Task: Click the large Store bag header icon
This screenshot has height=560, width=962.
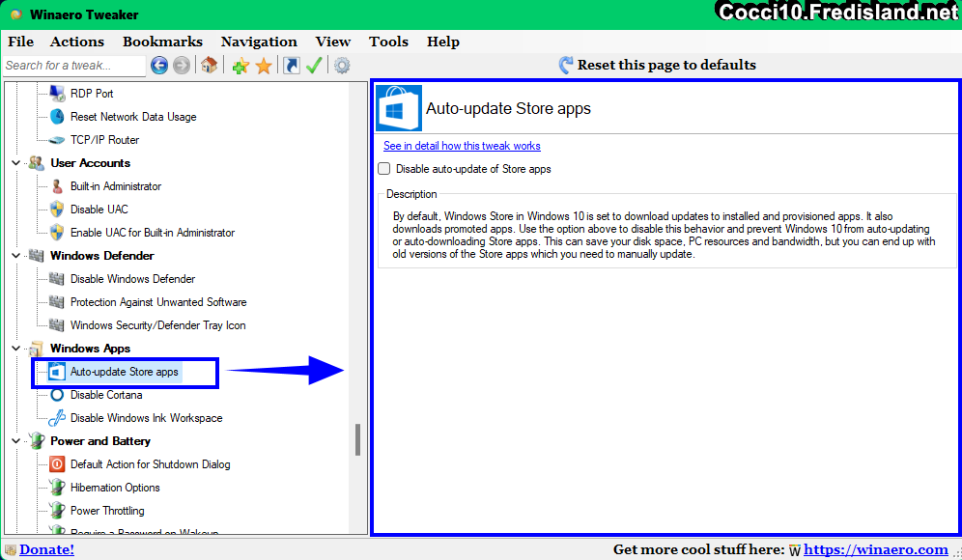Action: (x=399, y=108)
